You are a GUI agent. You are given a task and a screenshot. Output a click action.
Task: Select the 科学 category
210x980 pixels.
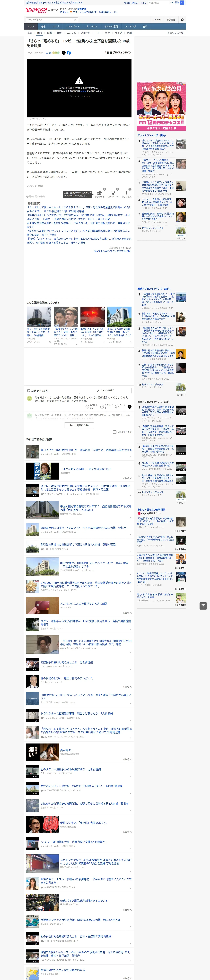[x=107, y=33]
